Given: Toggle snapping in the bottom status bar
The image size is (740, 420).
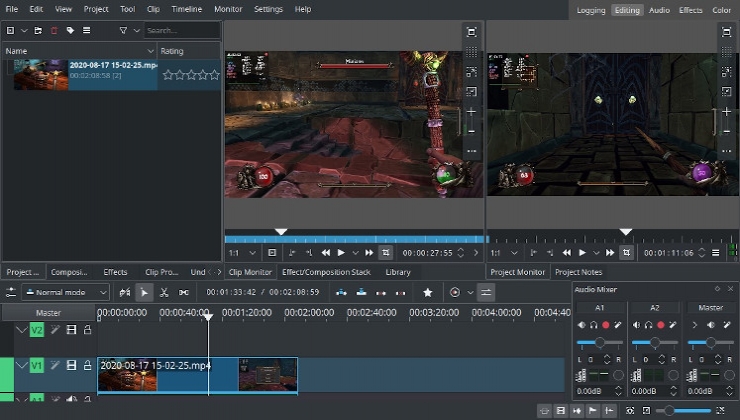Looking at the screenshot, I should 610,411.
